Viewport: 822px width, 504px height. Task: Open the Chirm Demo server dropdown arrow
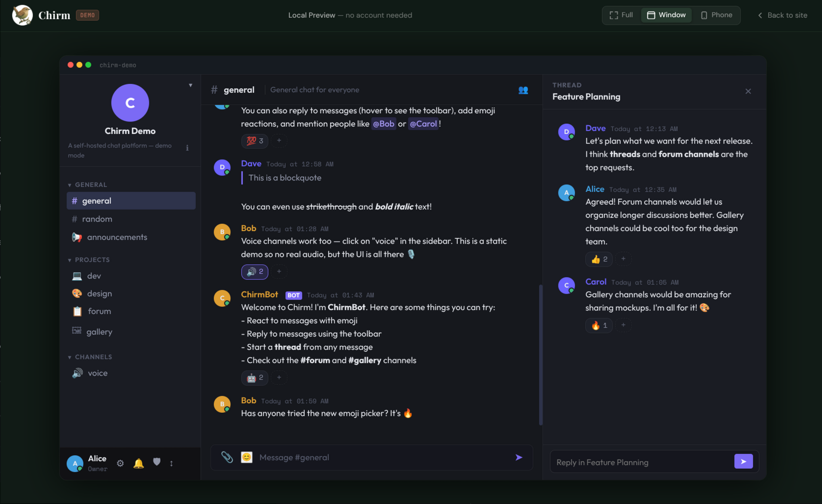click(x=191, y=85)
